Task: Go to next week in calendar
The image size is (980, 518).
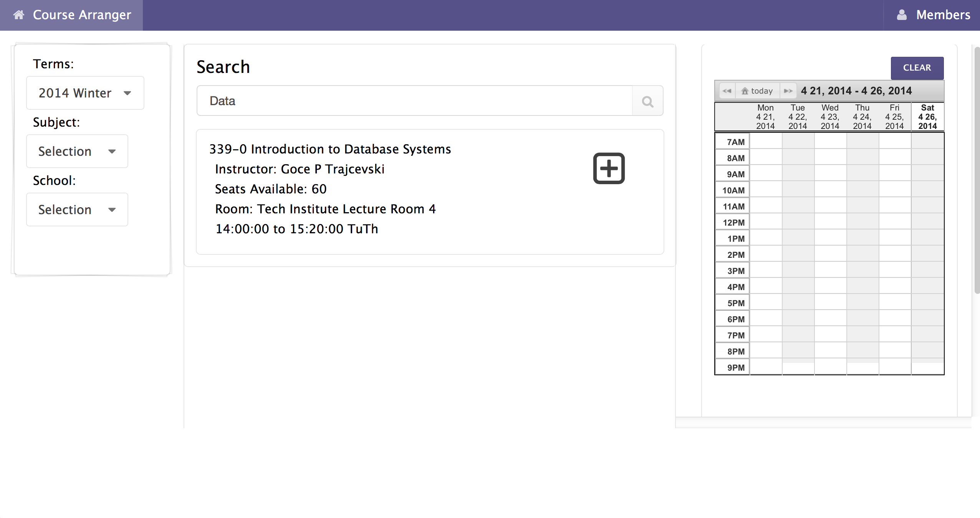Action: click(788, 91)
